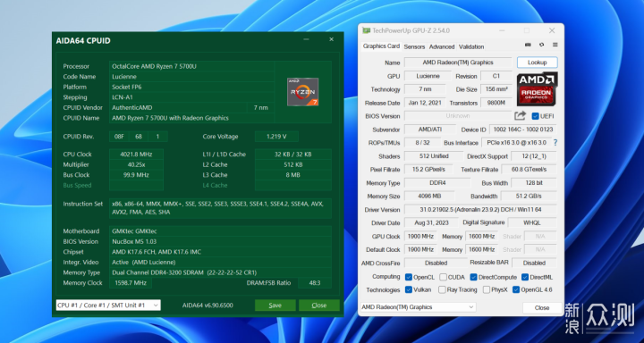This screenshot has width=644, height=343.
Task: Click the GPU-Z screenshot camera icon
Action: point(528,45)
